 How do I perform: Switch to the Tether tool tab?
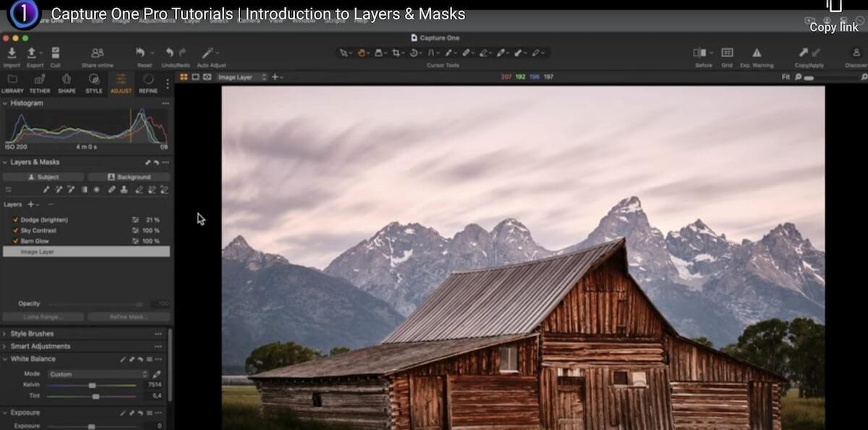point(40,83)
